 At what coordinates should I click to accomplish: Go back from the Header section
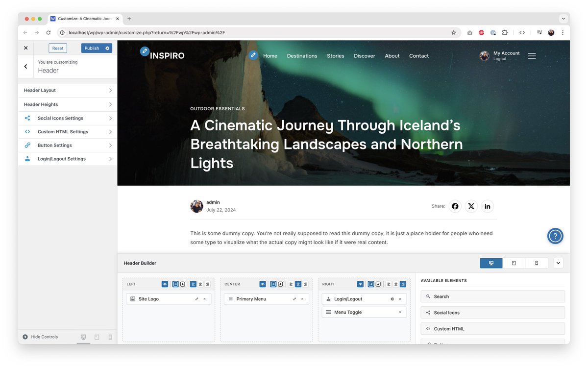(x=25, y=67)
